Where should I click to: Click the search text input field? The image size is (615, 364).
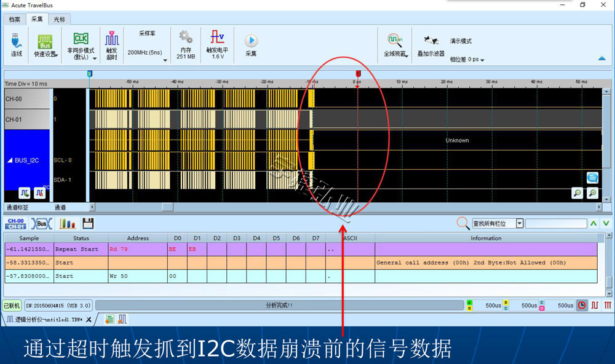pos(556,224)
